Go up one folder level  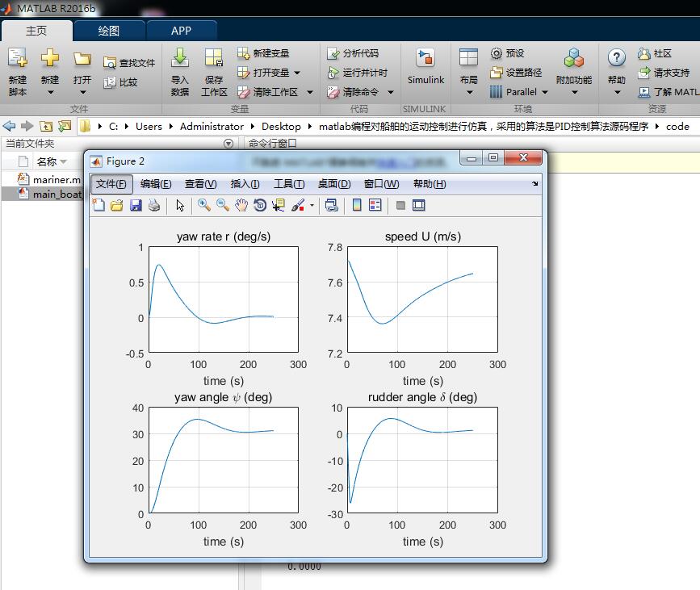(45, 126)
